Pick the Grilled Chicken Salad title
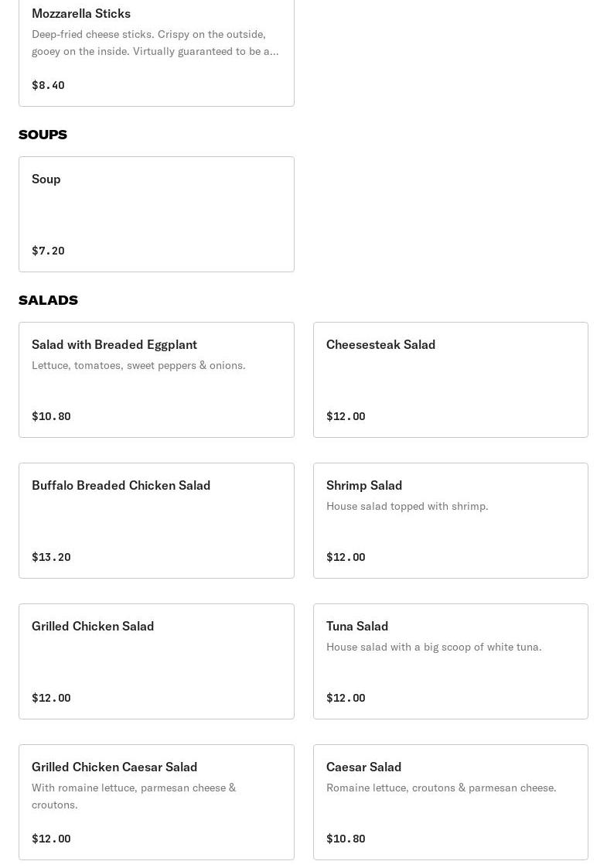The height and width of the screenshot is (868, 607). (93, 626)
